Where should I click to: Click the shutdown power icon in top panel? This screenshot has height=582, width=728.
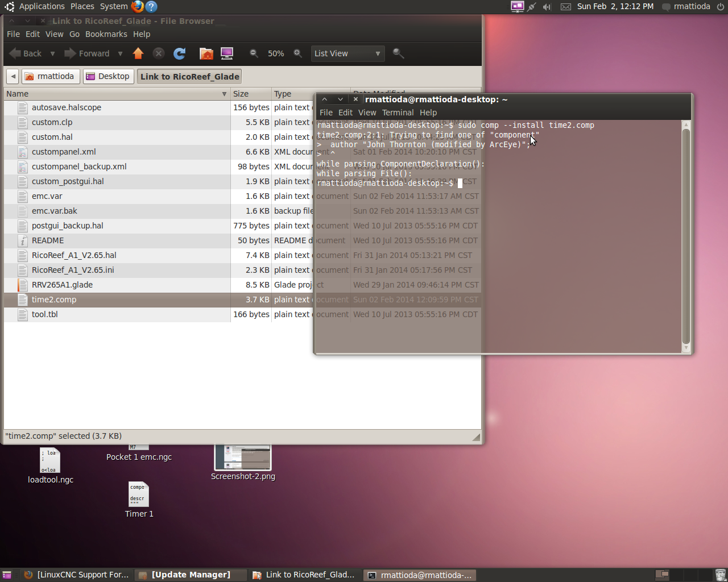[721, 6]
